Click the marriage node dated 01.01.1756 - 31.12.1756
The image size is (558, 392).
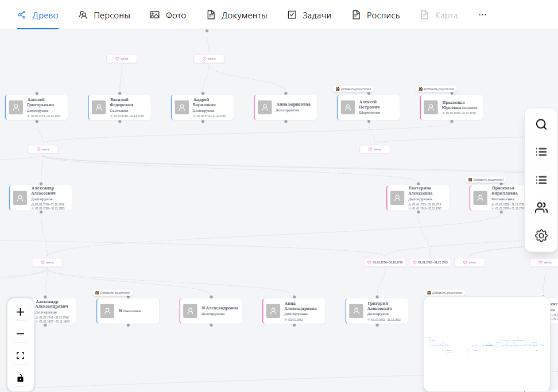click(385, 262)
